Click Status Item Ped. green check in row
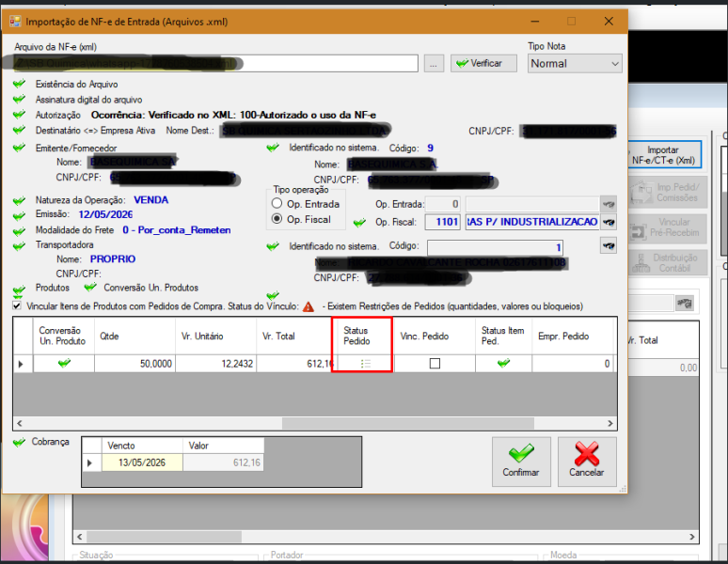728x564 pixels. point(503,363)
